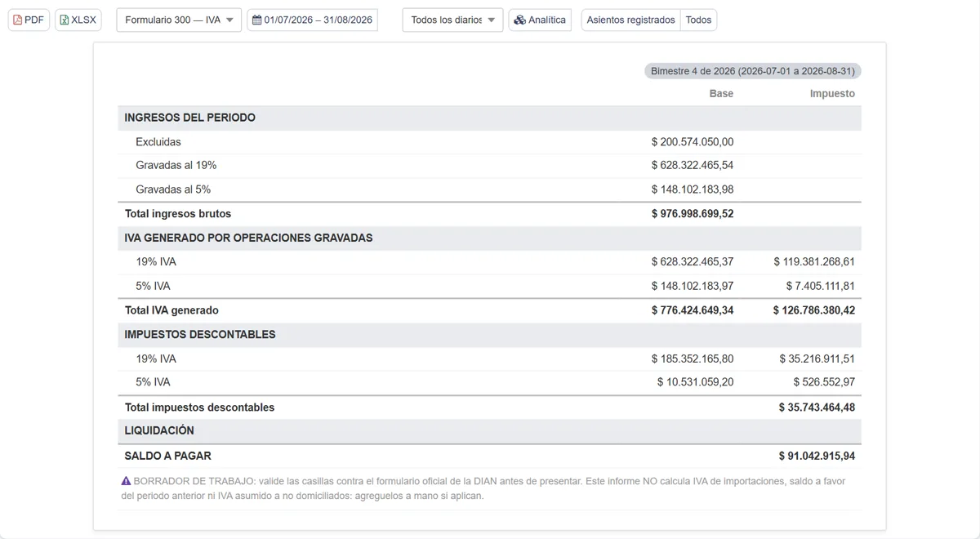Click the Total IVA generado label

(x=171, y=310)
